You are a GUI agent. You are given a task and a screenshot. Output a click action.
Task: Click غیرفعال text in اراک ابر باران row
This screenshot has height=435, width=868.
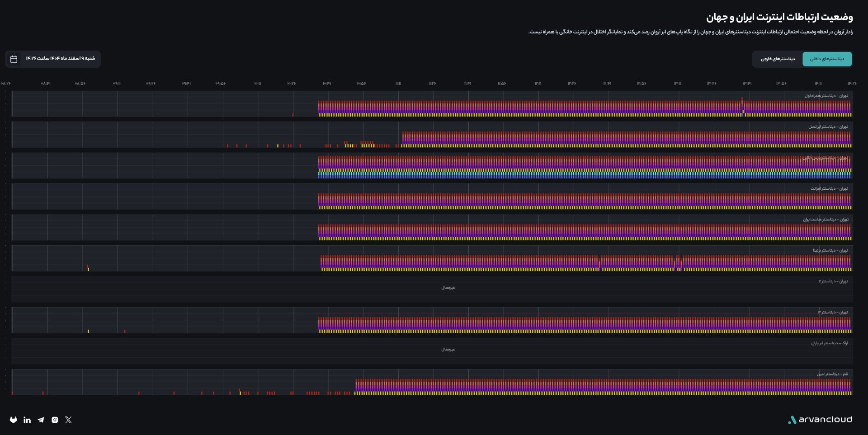click(448, 350)
